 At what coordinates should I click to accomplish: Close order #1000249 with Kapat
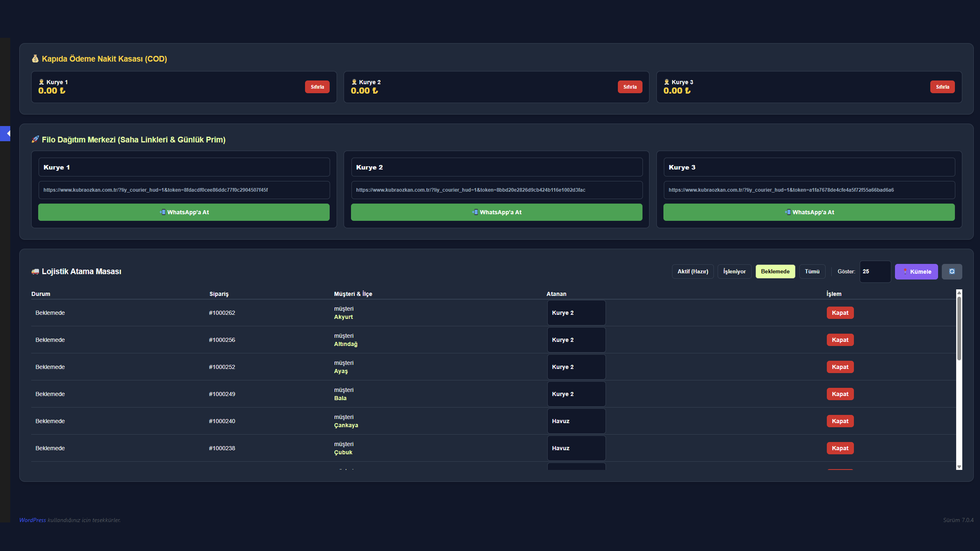pos(840,394)
